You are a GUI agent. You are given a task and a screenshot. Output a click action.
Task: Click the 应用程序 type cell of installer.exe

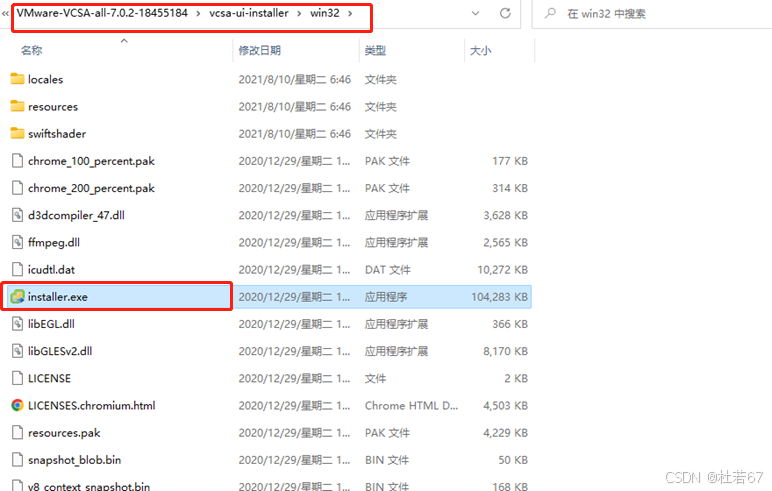[386, 297]
